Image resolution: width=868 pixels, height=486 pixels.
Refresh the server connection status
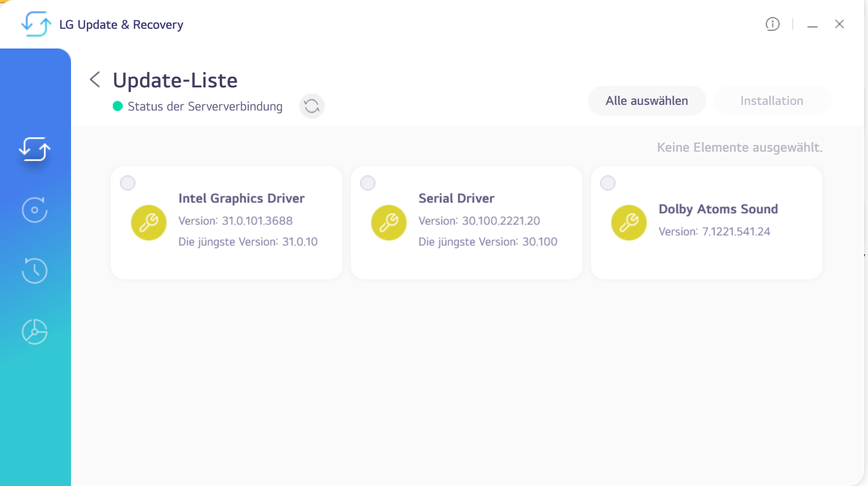(x=312, y=106)
